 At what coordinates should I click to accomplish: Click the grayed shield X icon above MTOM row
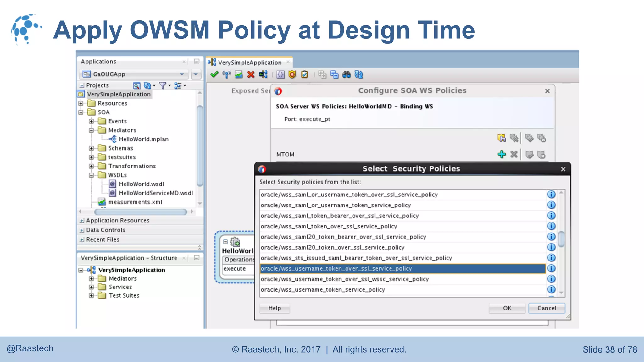(541, 138)
